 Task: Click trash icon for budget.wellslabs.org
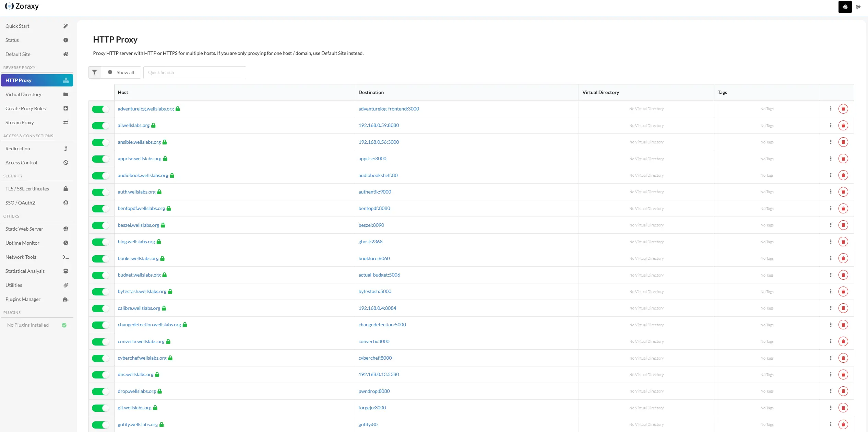843,275
